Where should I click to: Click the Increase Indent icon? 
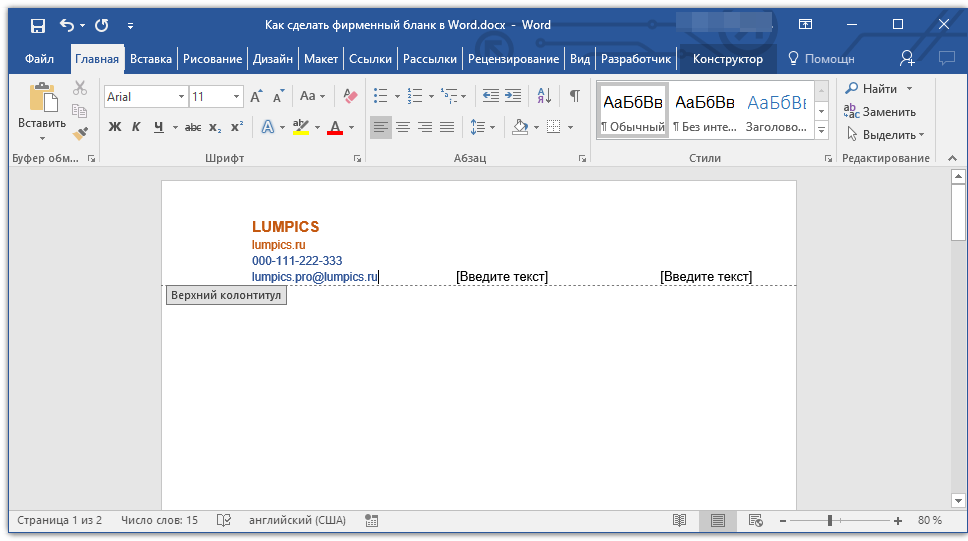(x=513, y=96)
